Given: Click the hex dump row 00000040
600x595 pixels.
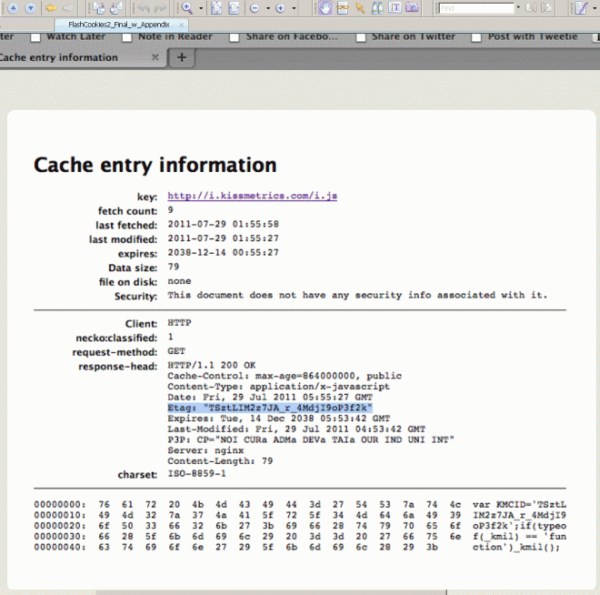Looking at the screenshot, I should point(297,547).
